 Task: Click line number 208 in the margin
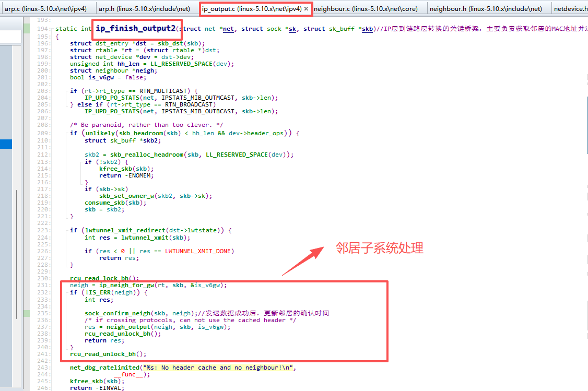43,125
